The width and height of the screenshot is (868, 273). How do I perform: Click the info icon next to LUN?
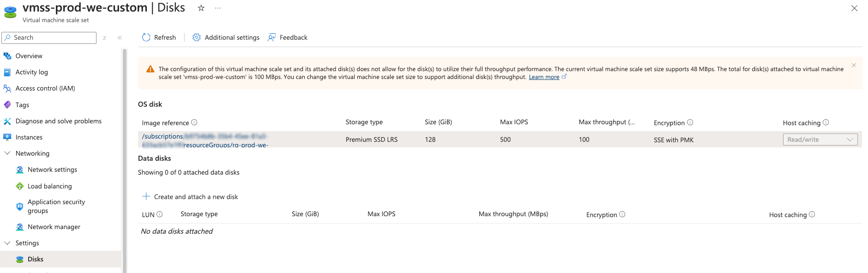(160, 214)
